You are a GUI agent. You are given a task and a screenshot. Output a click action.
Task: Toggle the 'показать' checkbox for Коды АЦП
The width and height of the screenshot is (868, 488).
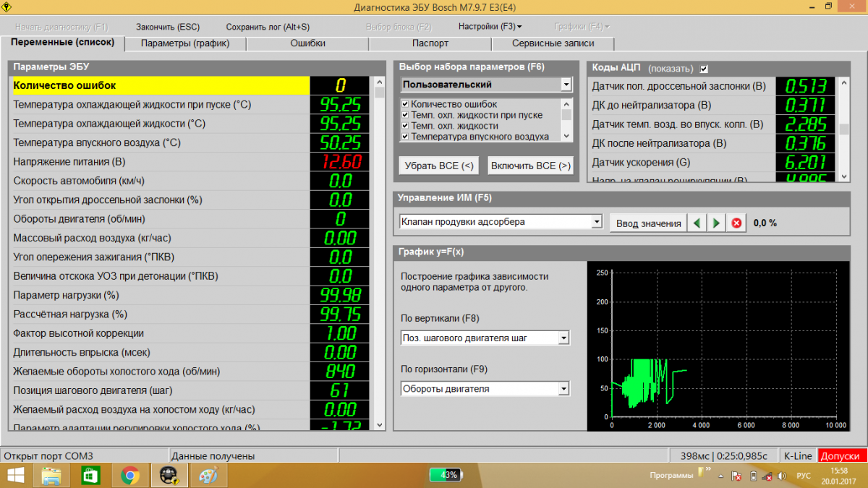704,69
